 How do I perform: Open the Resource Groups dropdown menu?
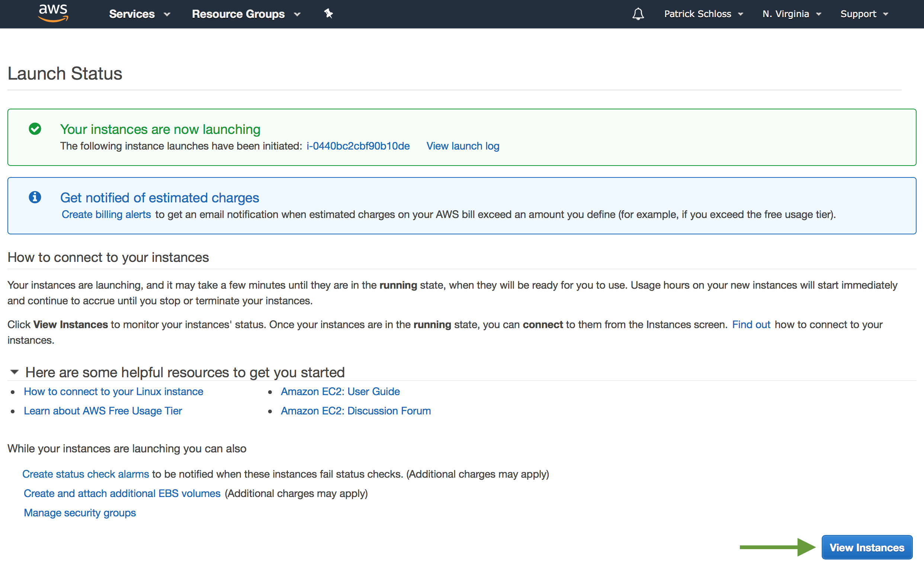pos(246,14)
